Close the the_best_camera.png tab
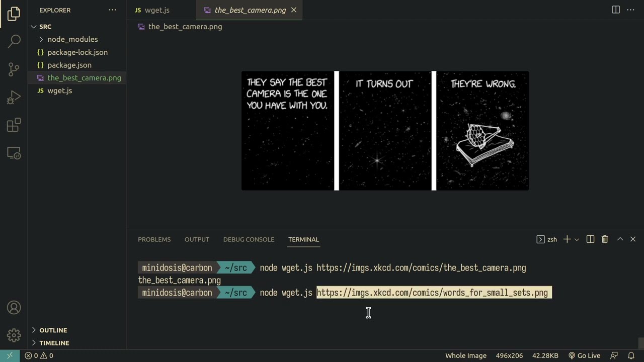 tap(294, 10)
